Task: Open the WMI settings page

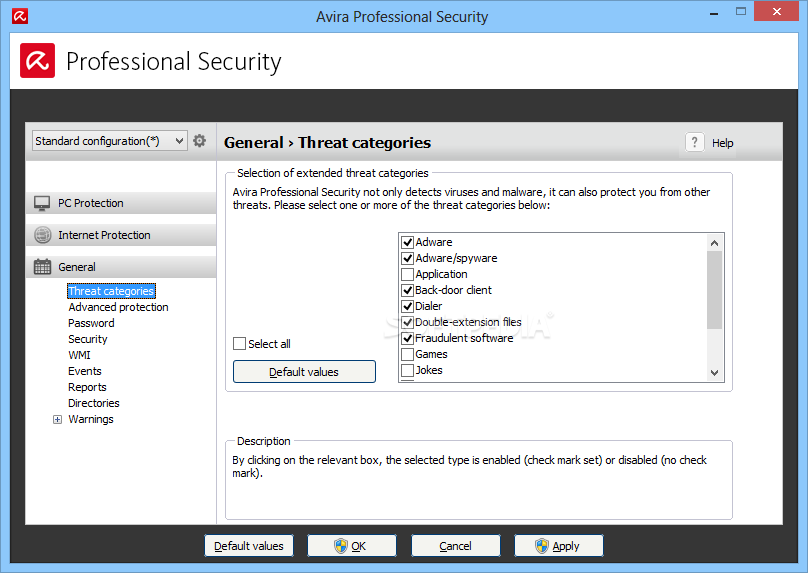Action: pyautogui.click(x=79, y=355)
